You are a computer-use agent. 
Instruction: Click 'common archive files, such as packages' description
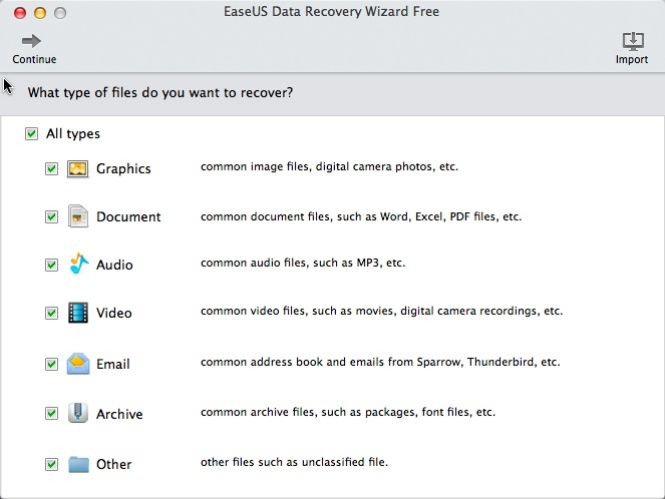point(348,412)
